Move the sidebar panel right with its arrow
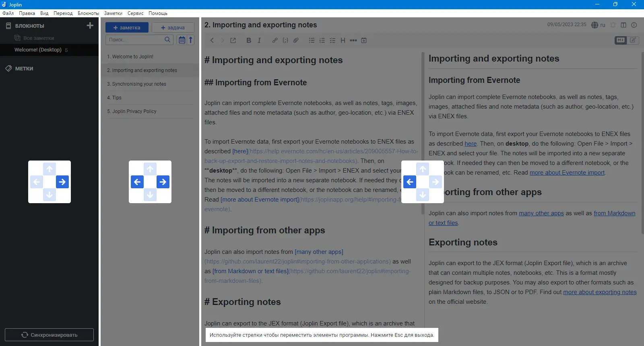Screen dimensions: 644x346 coord(62,182)
